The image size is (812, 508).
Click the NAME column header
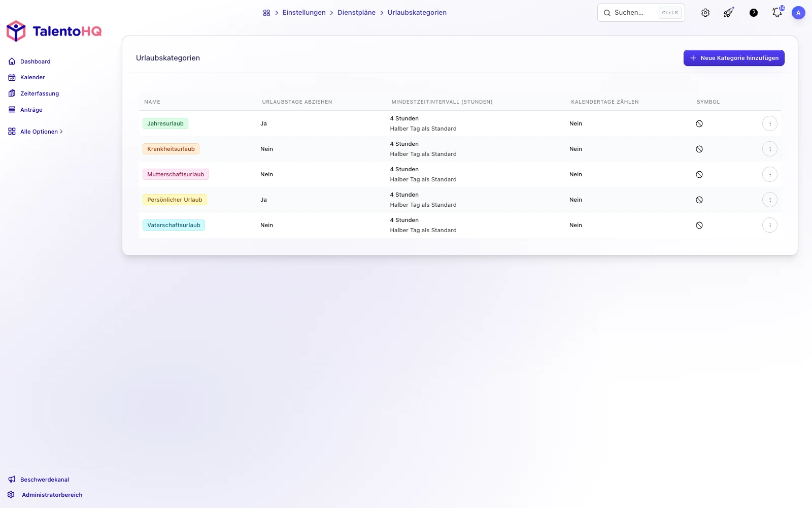point(152,102)
